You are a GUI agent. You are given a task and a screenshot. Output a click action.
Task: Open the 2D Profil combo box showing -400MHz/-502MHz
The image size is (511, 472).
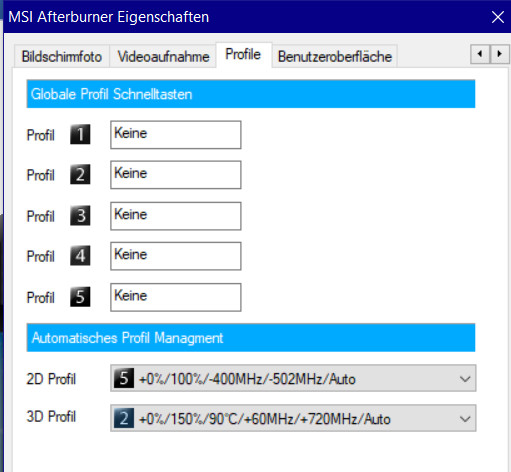tap(293, 378)
